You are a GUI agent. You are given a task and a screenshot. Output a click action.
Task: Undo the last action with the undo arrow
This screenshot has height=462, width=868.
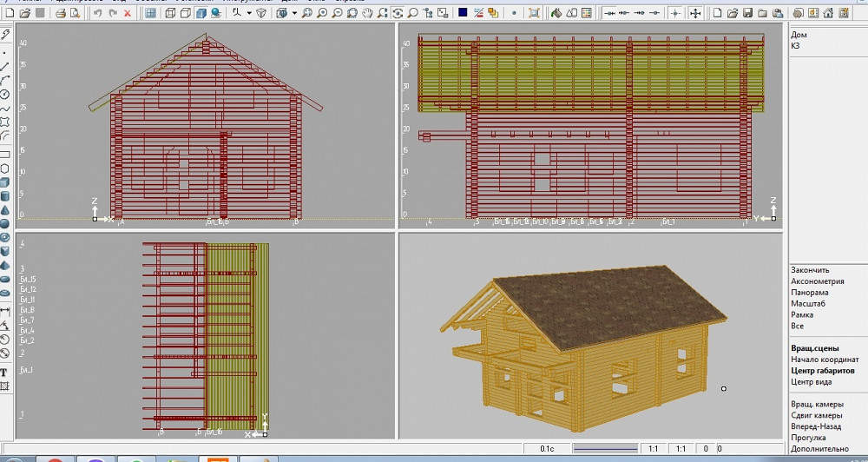(x=96, y=13)
